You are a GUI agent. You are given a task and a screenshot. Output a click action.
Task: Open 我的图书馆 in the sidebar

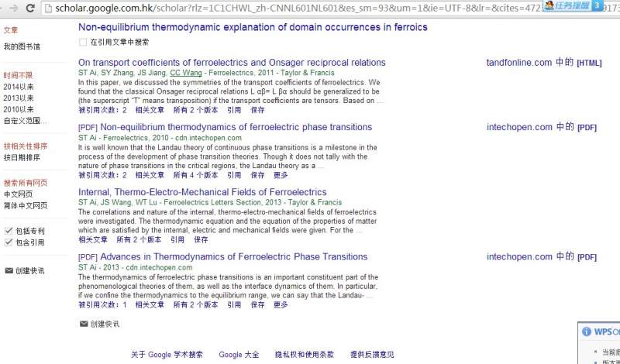coord(22,46)
